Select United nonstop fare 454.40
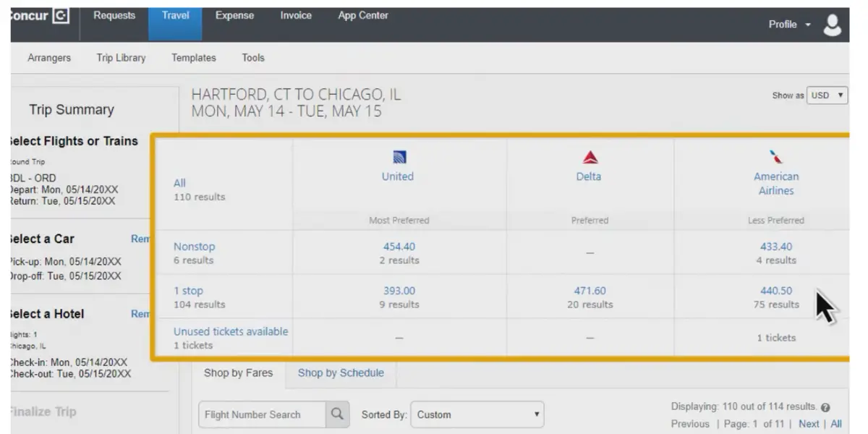 coord(399,247)
